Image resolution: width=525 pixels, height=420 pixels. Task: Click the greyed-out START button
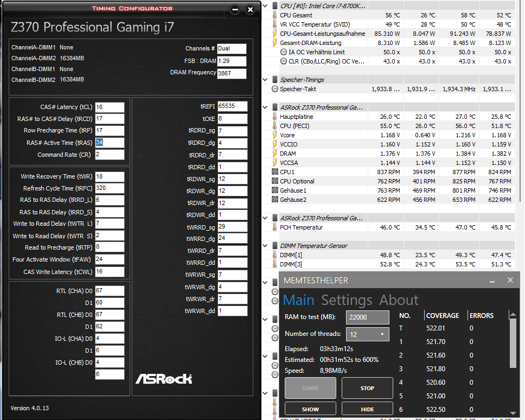[310, 388]
